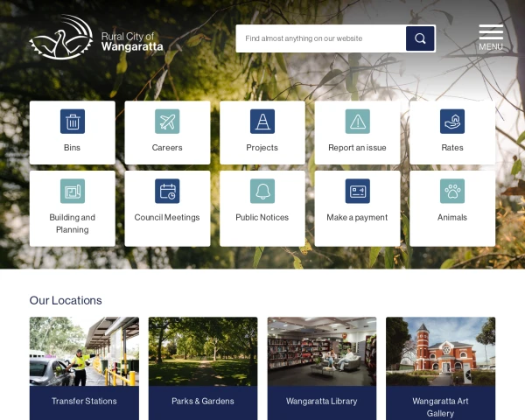
Task: Focus the 'Find almost anything' search field
Action: click(x=321, y=38)
